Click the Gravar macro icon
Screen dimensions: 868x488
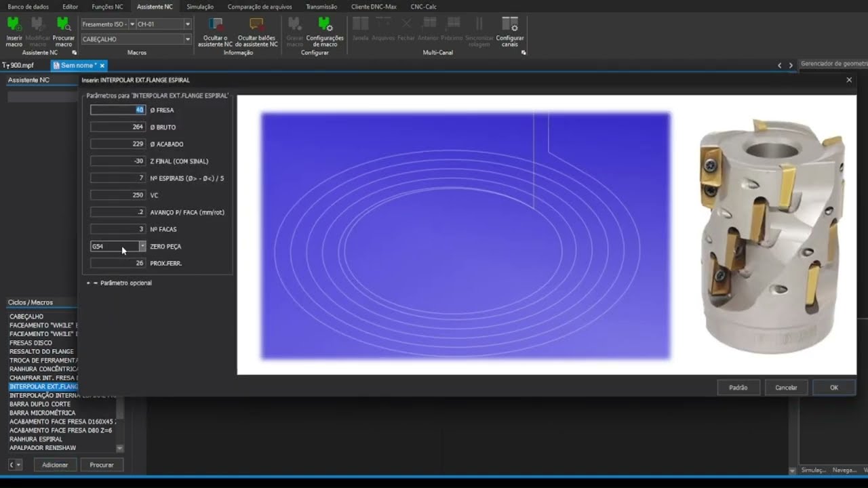tap(294, 32)
